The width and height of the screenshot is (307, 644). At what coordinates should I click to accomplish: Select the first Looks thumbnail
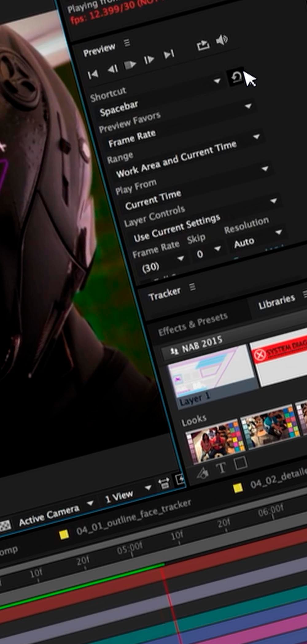click(216, 442)
